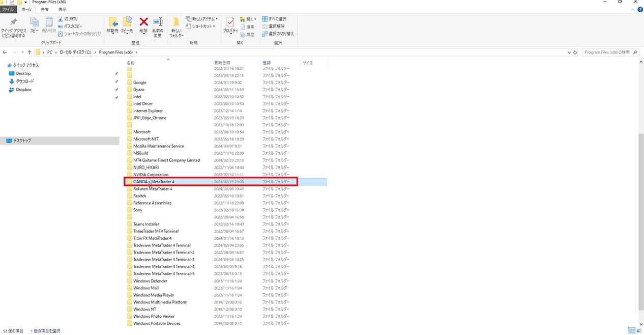Open ショートカット (Easy access) dropdown
The width and height of the screenshot is (644, 335).
click(x=201, y=26)
